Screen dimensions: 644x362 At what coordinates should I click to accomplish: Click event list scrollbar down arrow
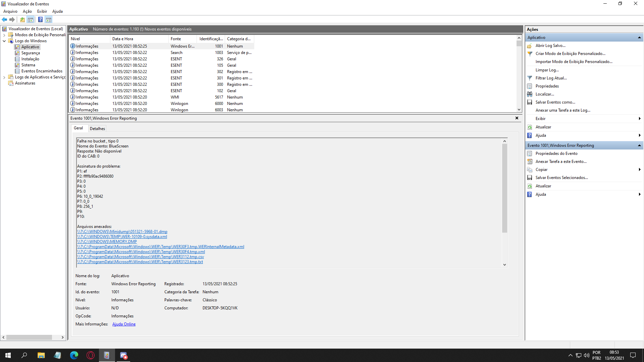coord(519,110)
